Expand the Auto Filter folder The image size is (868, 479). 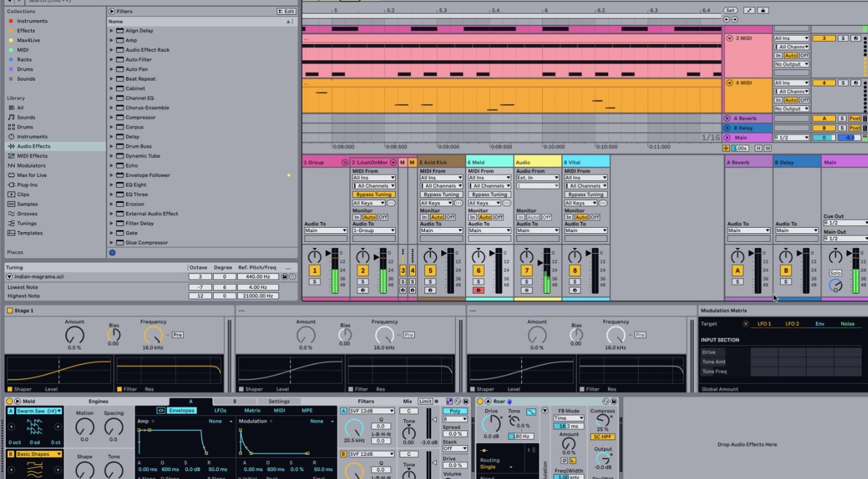click(111, 59)
